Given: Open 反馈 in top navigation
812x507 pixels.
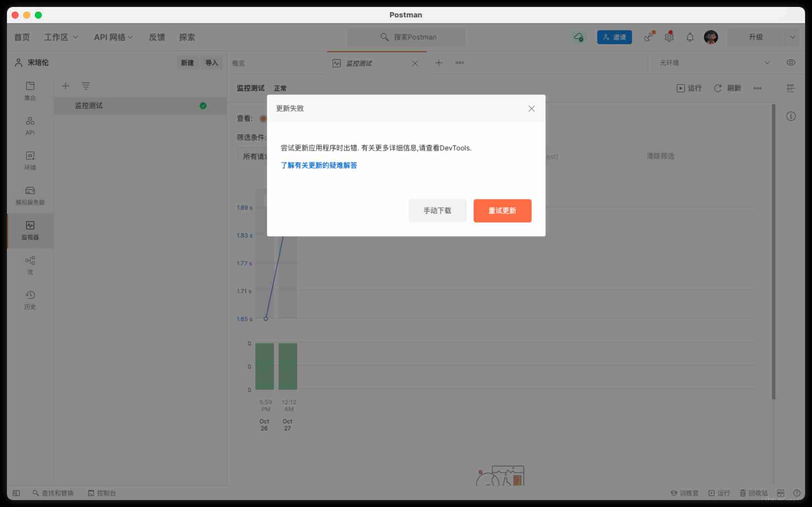Looking at the screenshot, I should [157, 37].
